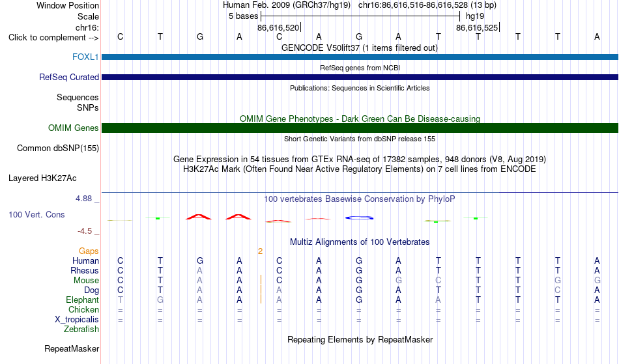Click 'Short Genetic Variants from dbSNP release 155'
Image resolution: width=619 pixels, height=364 pixels.
pyautogui.click(x=360, y=139)
